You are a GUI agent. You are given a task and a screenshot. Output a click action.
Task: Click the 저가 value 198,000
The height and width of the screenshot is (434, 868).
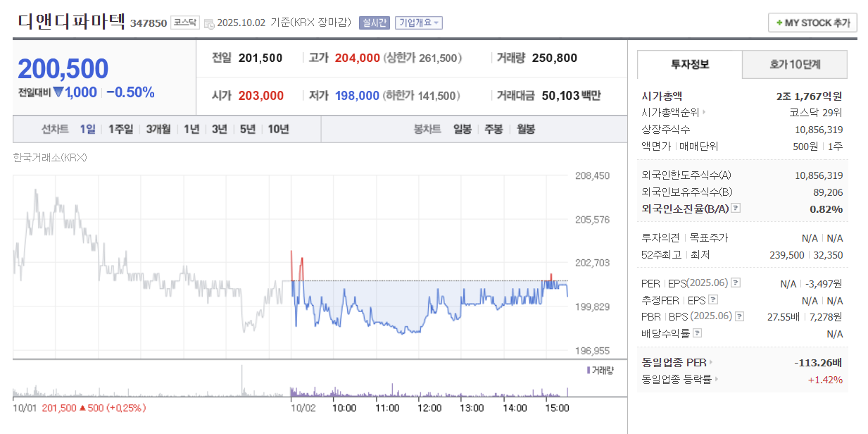(x=357, y=96)
